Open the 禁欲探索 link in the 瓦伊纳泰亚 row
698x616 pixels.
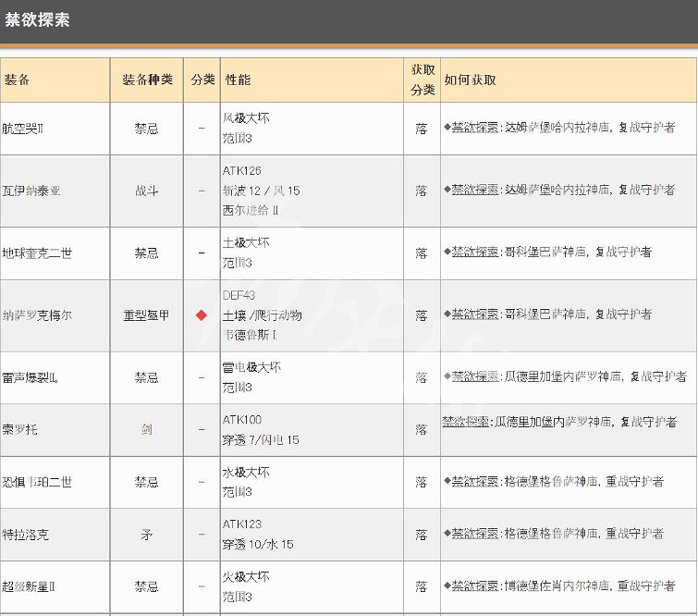coord(475,190)
